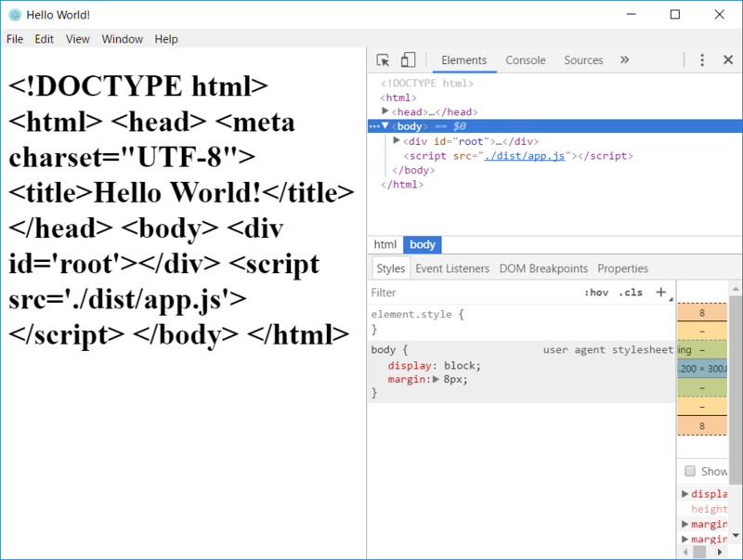Open the File menu
The height and width of the screenshot is (560, 743).
pyautogui.click(x=15, y=39)
